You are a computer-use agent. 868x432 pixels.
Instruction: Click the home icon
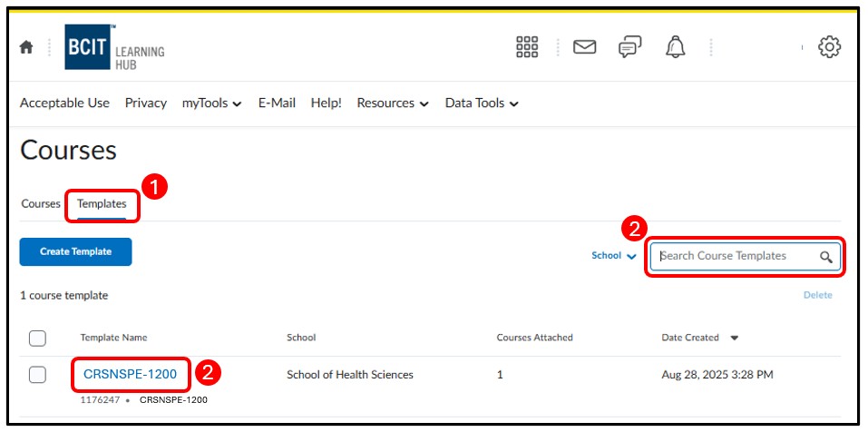coord(26,48)
